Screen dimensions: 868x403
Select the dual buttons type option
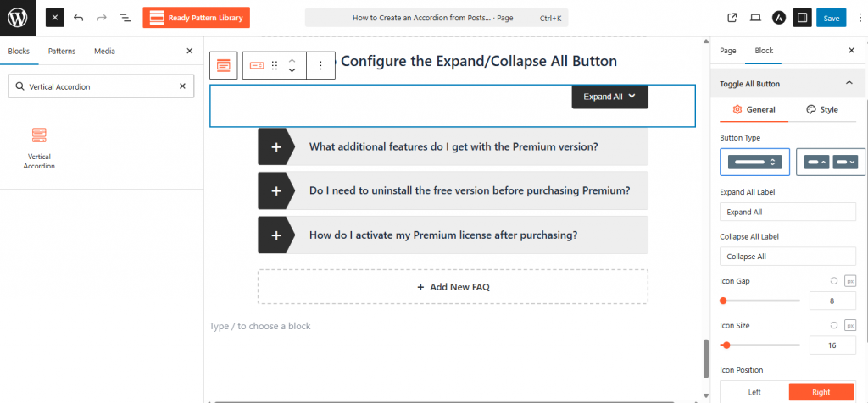[x=830, y=162]
